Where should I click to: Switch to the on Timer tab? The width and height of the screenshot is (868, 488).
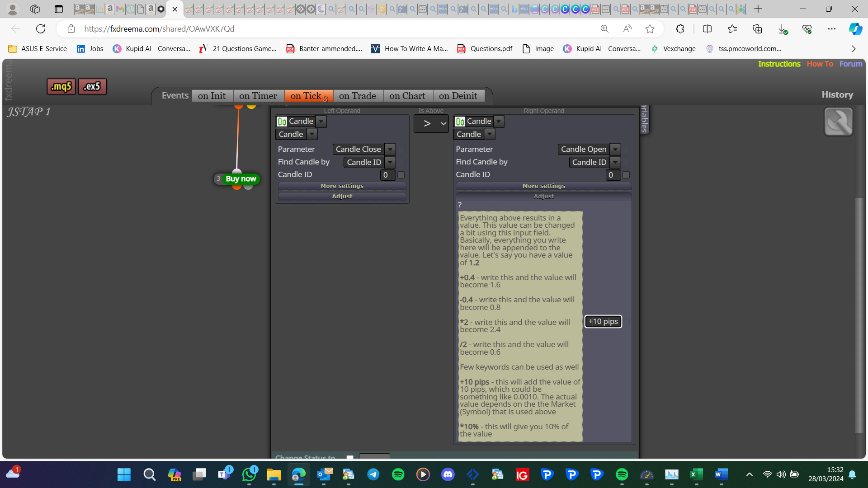coord(258,96)
